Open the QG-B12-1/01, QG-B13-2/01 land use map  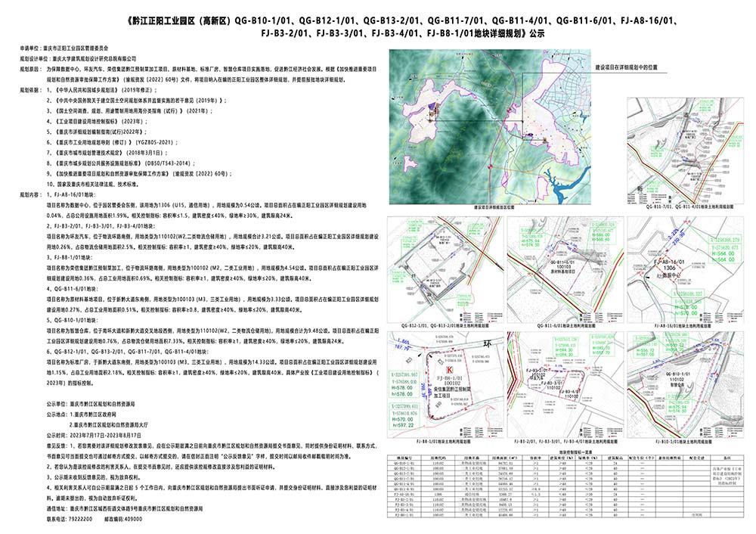[x=445, y=270]
